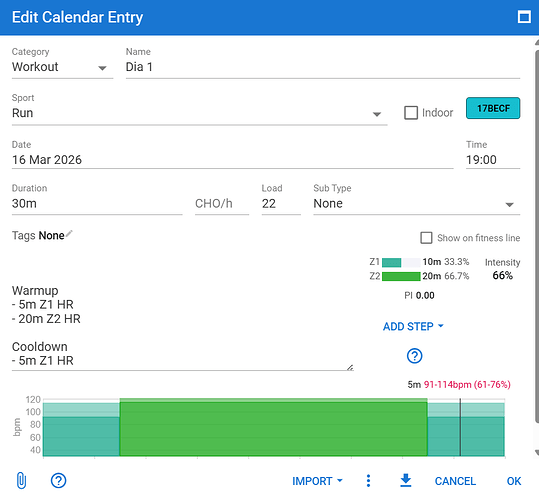Click the download workout icon

coord(406,480)
